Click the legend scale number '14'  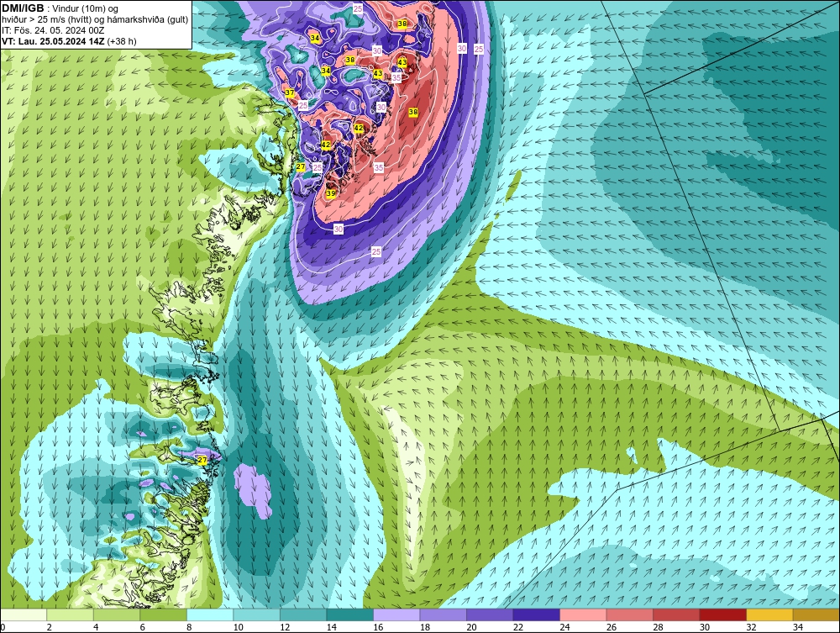pos(331,627)
